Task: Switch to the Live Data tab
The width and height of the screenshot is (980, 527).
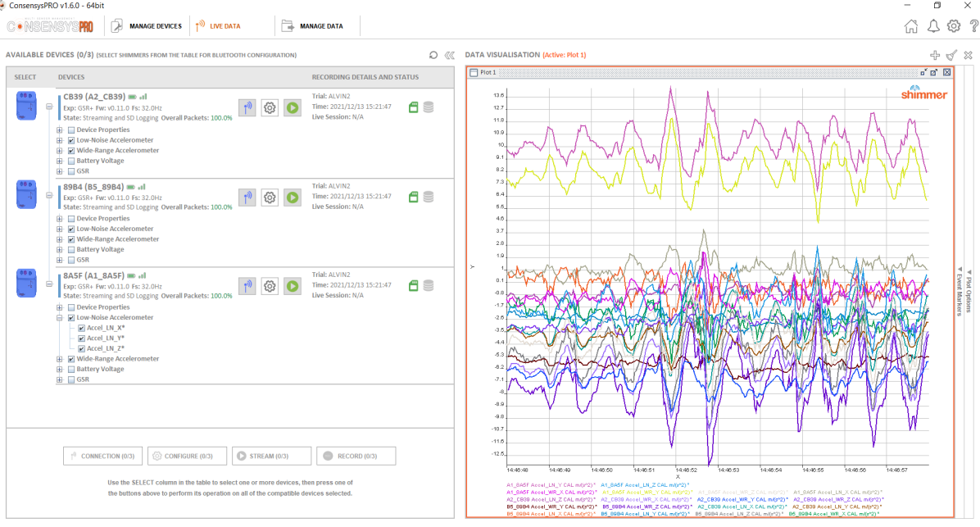Action: click(217, 26)
